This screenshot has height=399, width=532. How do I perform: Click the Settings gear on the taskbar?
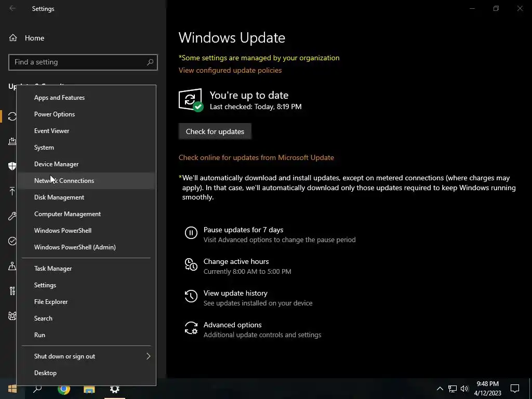point(115,389)
